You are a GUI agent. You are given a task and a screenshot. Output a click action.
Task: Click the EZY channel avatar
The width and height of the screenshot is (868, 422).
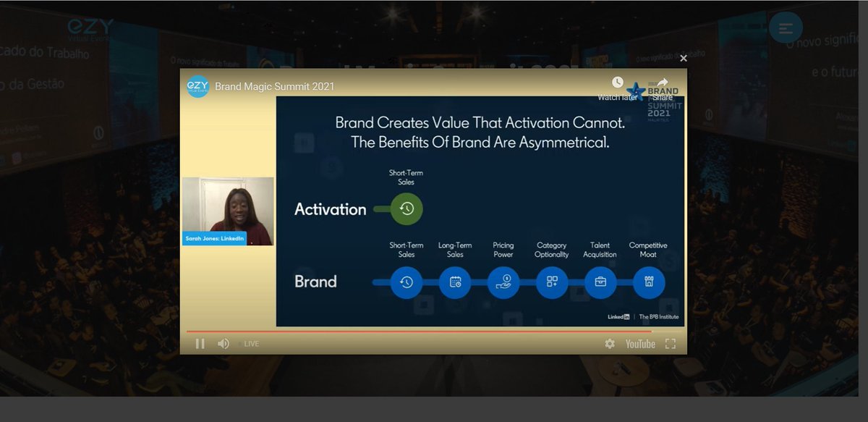coord(197,86)
